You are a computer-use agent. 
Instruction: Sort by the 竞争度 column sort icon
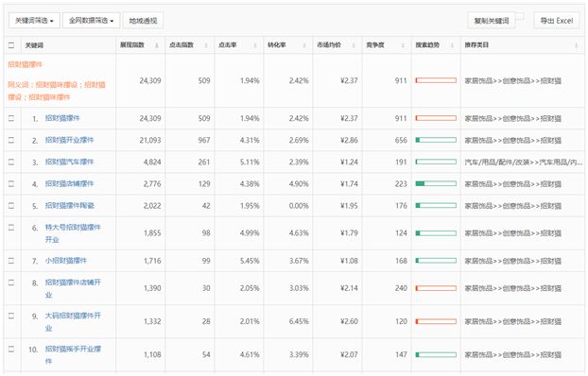[403, 45]
